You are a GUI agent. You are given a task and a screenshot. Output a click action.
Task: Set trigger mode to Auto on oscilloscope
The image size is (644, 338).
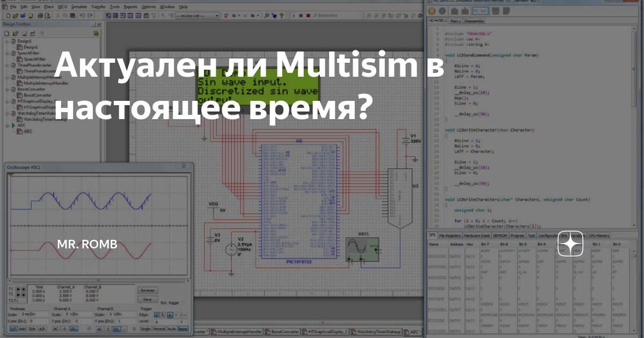(173, 329)
